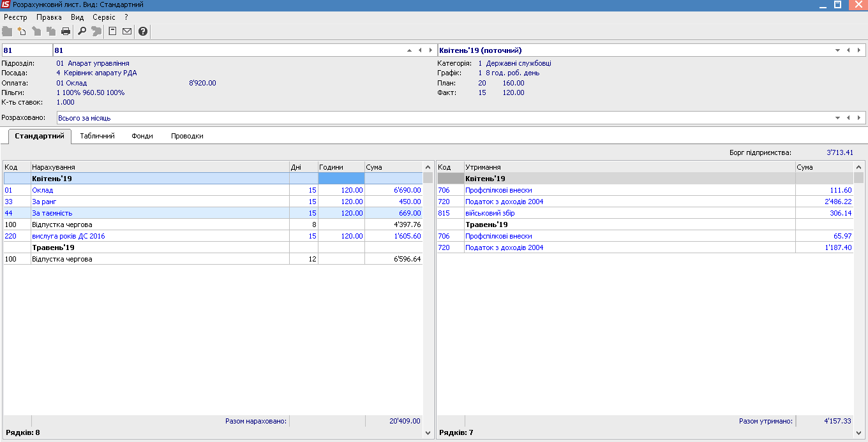Select Профспілкові внески row with 111.60

[x=645, y=190]
